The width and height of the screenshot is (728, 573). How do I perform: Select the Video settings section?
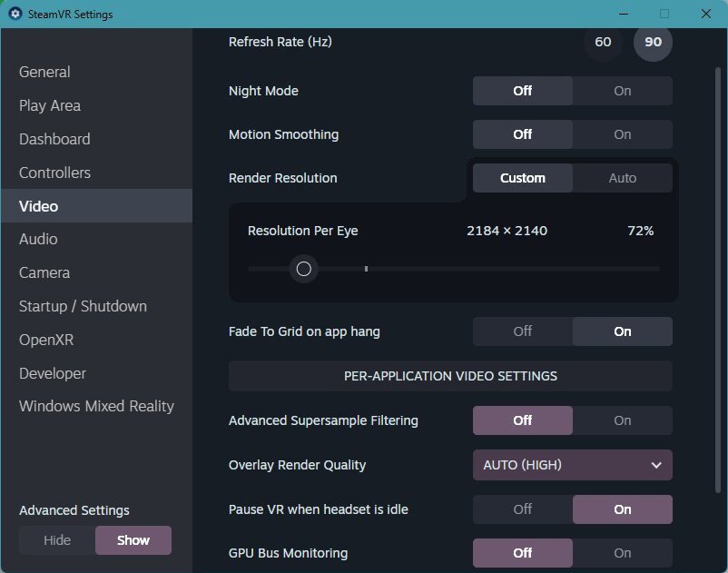pyautogui.click(x=96, y=206)
